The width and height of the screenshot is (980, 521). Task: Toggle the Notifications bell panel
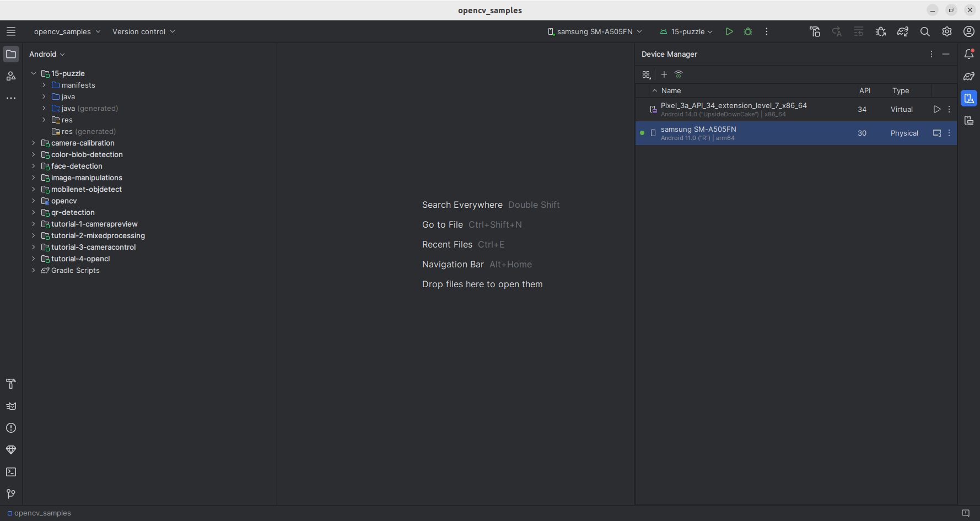click(969, 54)
